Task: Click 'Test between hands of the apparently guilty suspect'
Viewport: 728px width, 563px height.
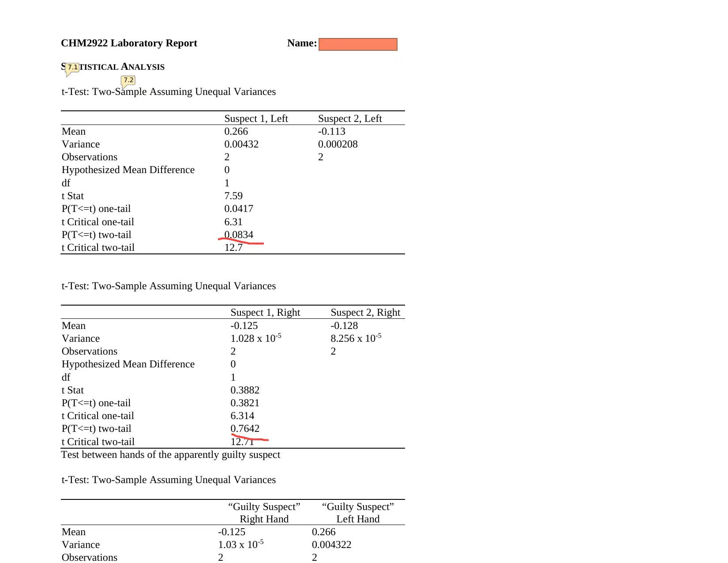Action: pyautogui.click(x=171, y=455)
